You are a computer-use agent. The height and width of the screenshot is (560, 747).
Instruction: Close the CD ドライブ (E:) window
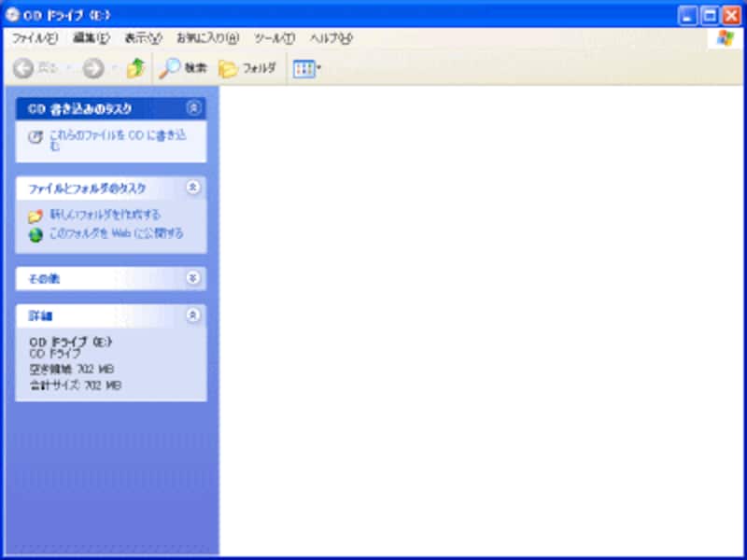pos(731,16)
